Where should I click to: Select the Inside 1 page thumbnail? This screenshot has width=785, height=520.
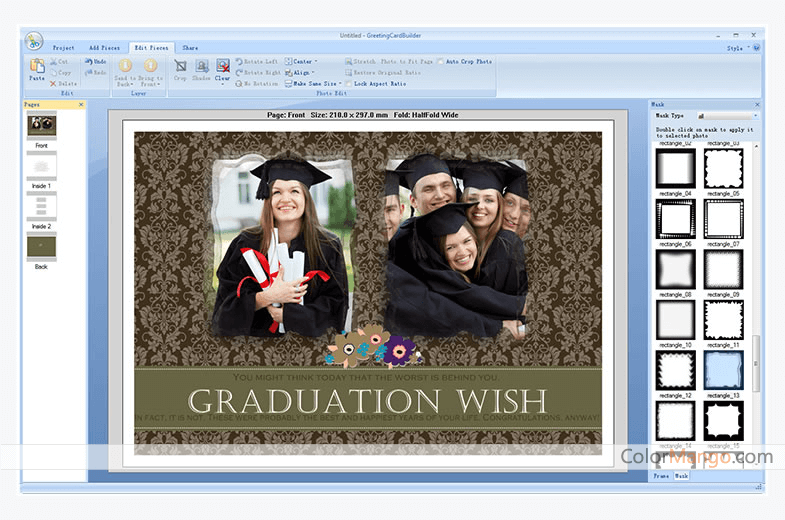pos(41,166)
